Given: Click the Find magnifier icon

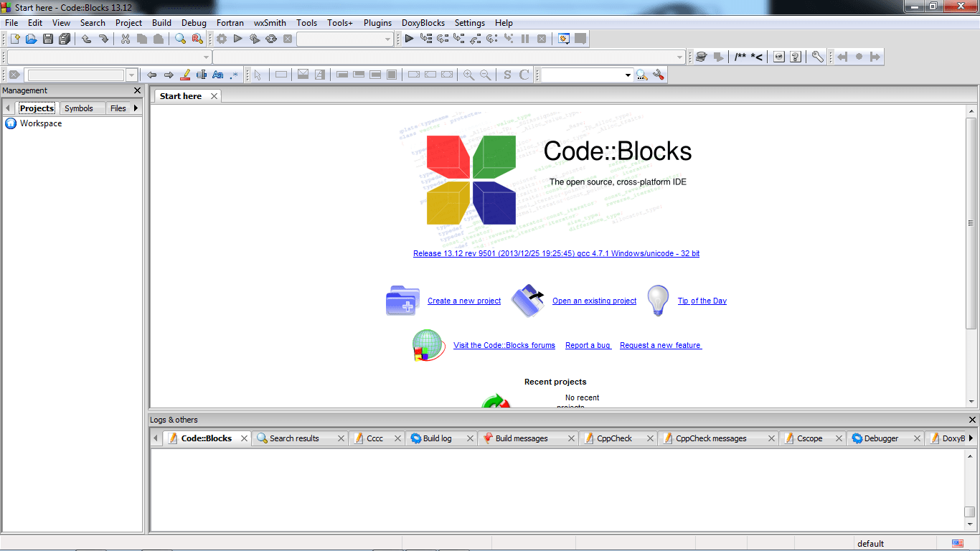Looking at the screenshot, I should (181, 39).
